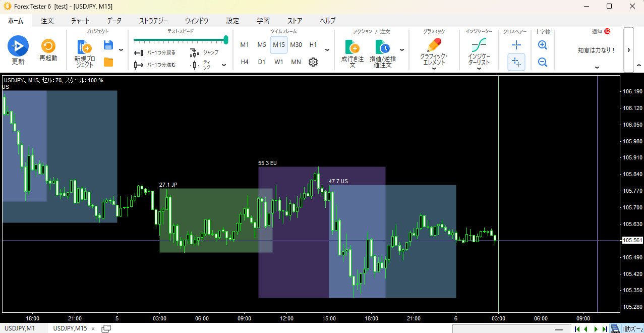Viewport: 644px width, 333px height.
Task: Open the 注文 ribbon tab
Action: (x=47, y=21)
